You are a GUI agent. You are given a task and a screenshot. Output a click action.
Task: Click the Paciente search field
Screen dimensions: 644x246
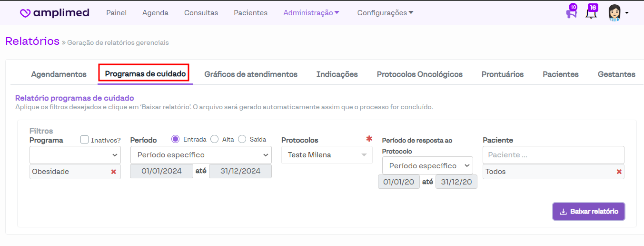[x=553, y=155]
